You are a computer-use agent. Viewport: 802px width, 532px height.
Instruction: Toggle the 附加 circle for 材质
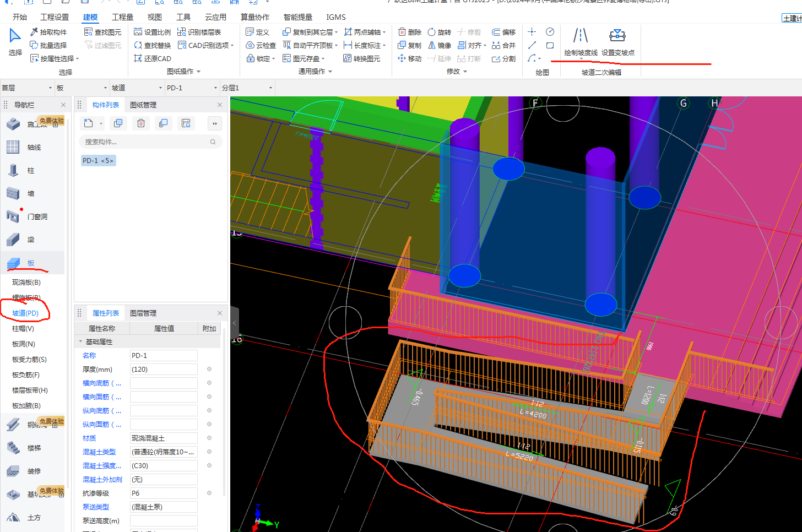209,438
